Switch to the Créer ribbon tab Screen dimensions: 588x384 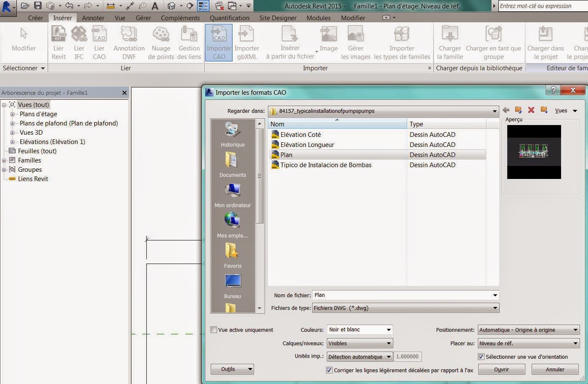pos(35,18)
